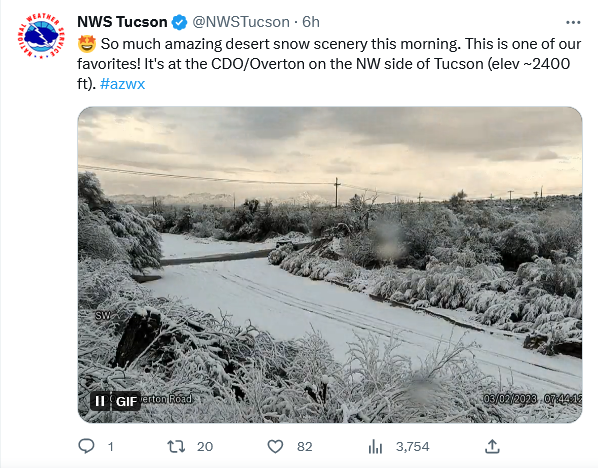The height and width of the screenshot is (468, 598).
Task: Open the three-dot more options menu
Action: coord(573,23)
